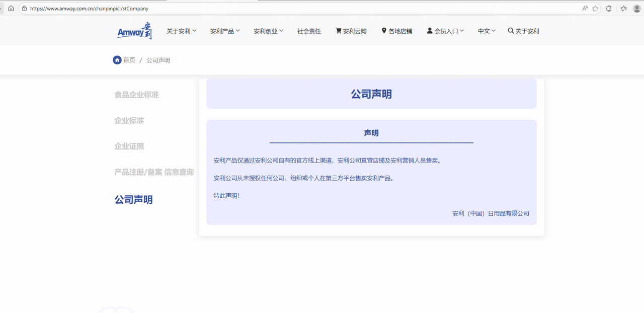Click the location pin icon for 各地店铺
644x313 pixels.
[384, 31]
